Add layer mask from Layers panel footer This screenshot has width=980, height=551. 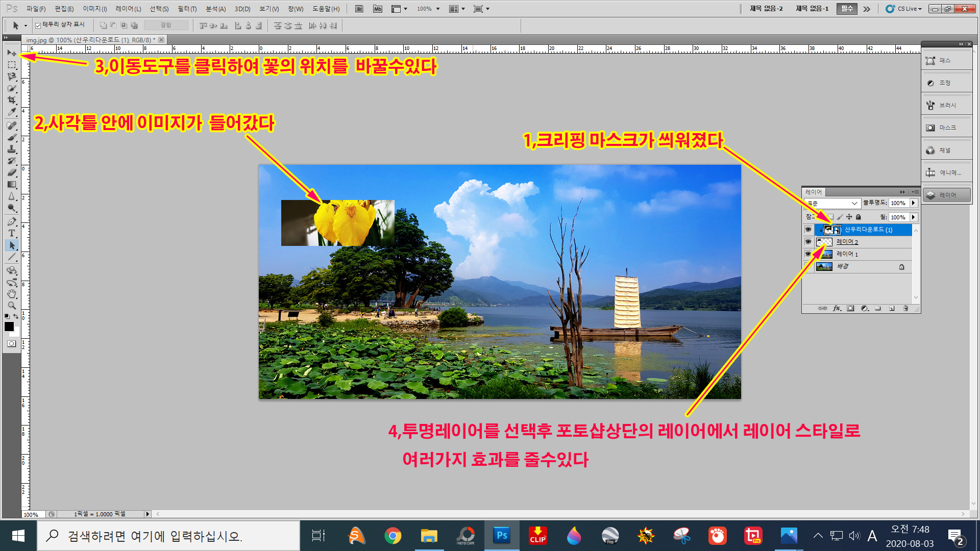tap(850, 309)
